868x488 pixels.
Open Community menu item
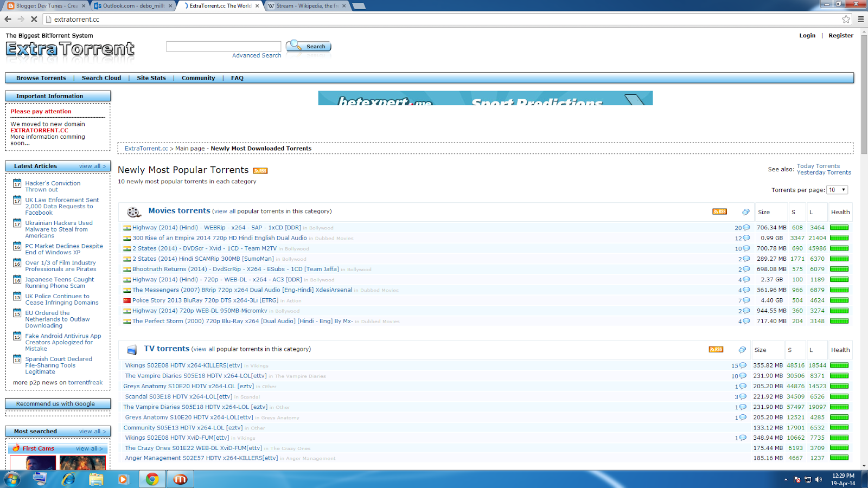pyautogui.click(x=199, y=78)
